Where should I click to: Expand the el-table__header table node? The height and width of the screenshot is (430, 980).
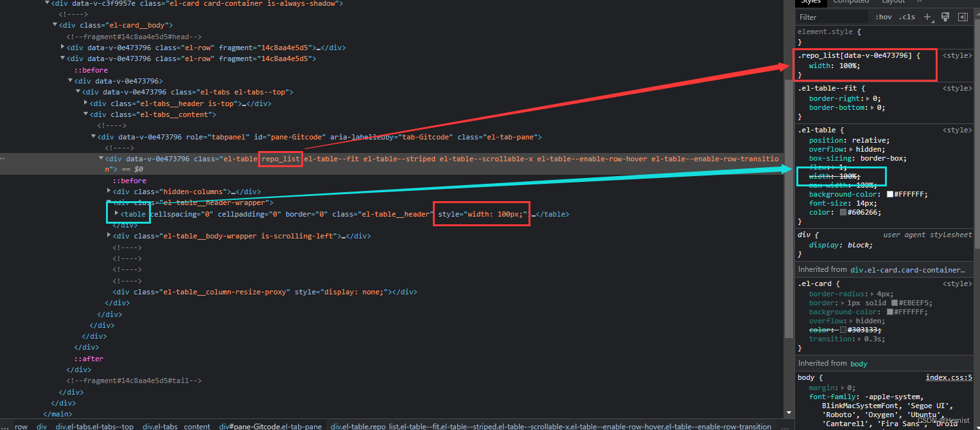tap(116, 213)
